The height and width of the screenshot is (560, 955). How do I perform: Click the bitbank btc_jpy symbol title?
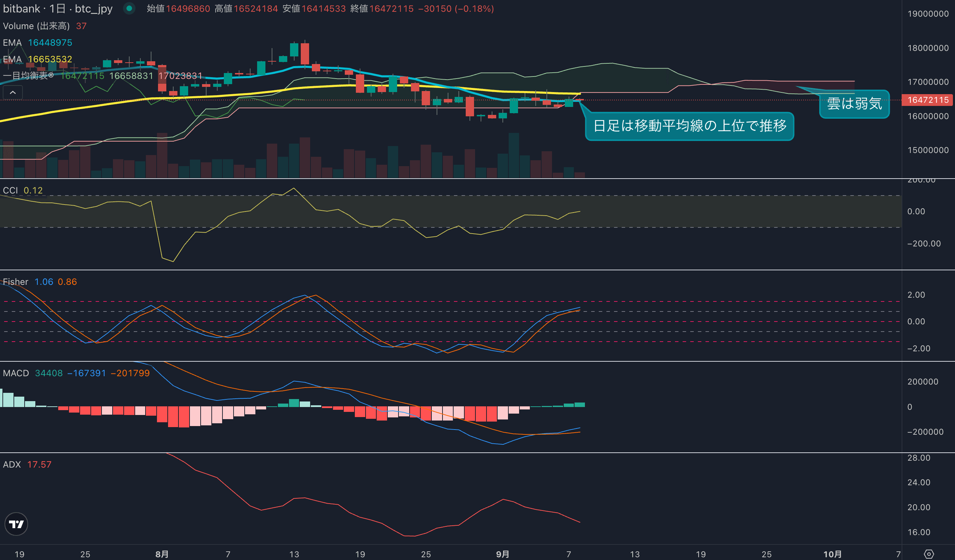click(58, 9)
